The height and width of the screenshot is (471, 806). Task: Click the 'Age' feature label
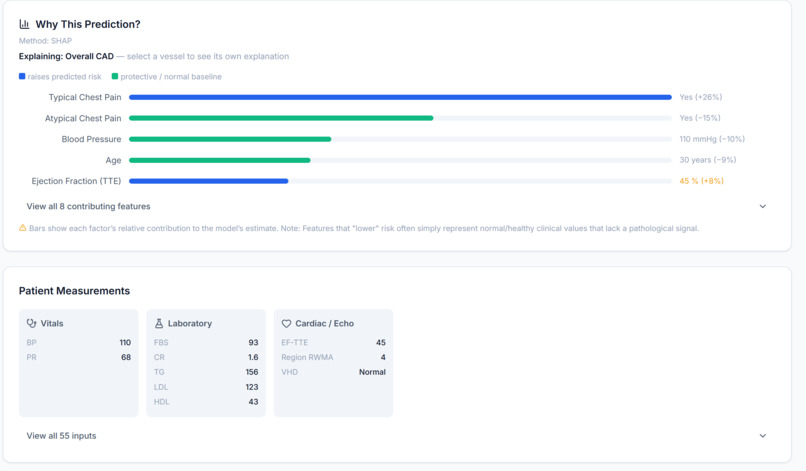[114, 160]
